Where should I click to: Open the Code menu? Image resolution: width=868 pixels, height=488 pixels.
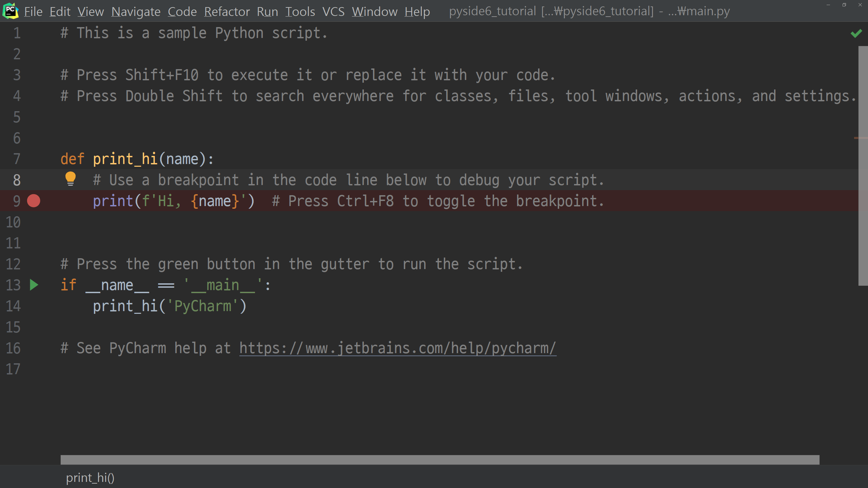point(182,12)
